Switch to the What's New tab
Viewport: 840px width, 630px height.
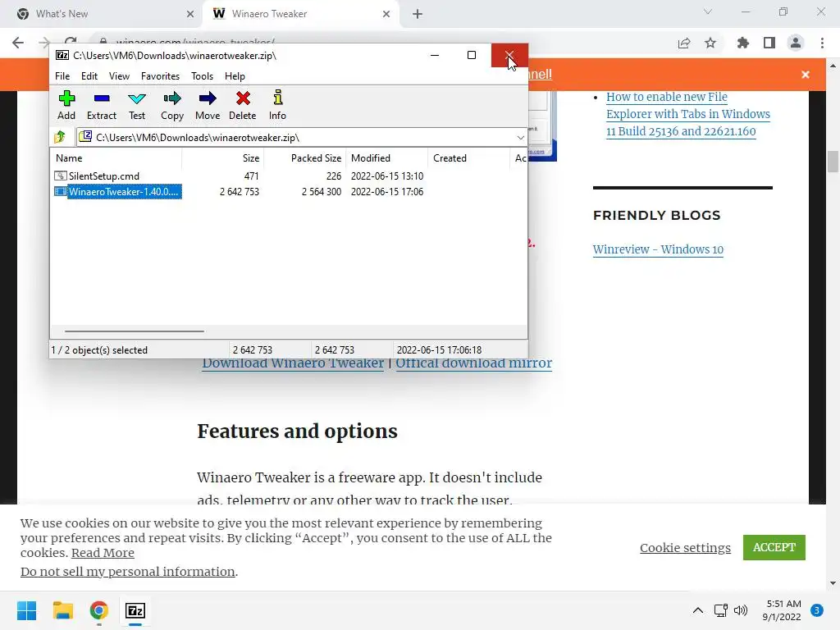102,14
